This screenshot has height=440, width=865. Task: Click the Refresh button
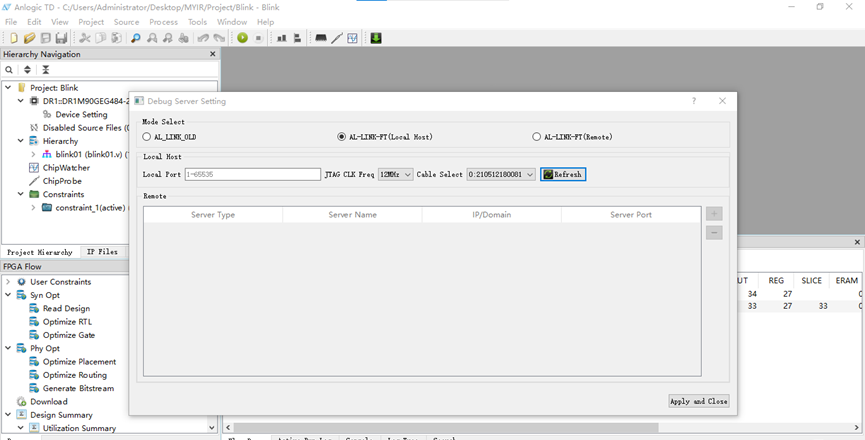coord(563,174)
